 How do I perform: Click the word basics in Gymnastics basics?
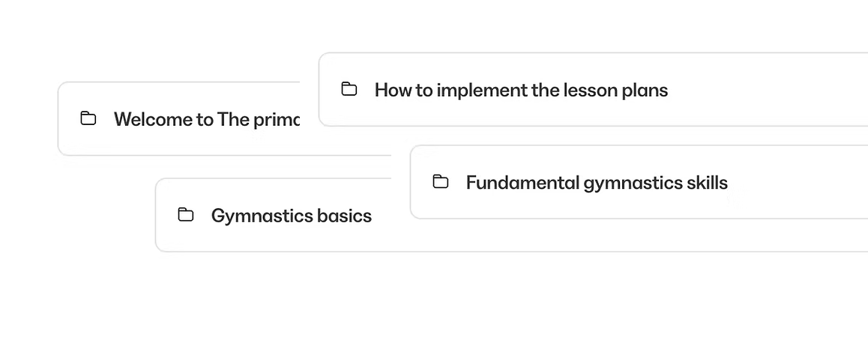pyautogui.click(x=344, y=216)
